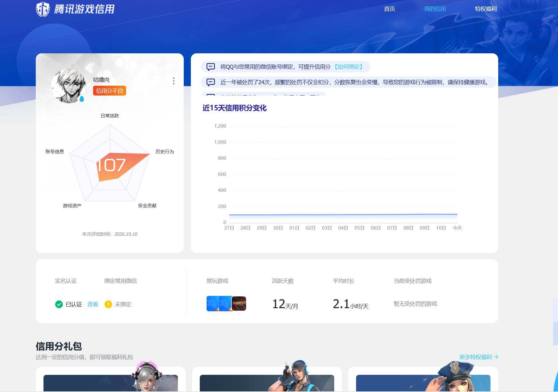
Task: Open 更多特权福利 link
Action: pyautogui.click(x=478, y=357)
